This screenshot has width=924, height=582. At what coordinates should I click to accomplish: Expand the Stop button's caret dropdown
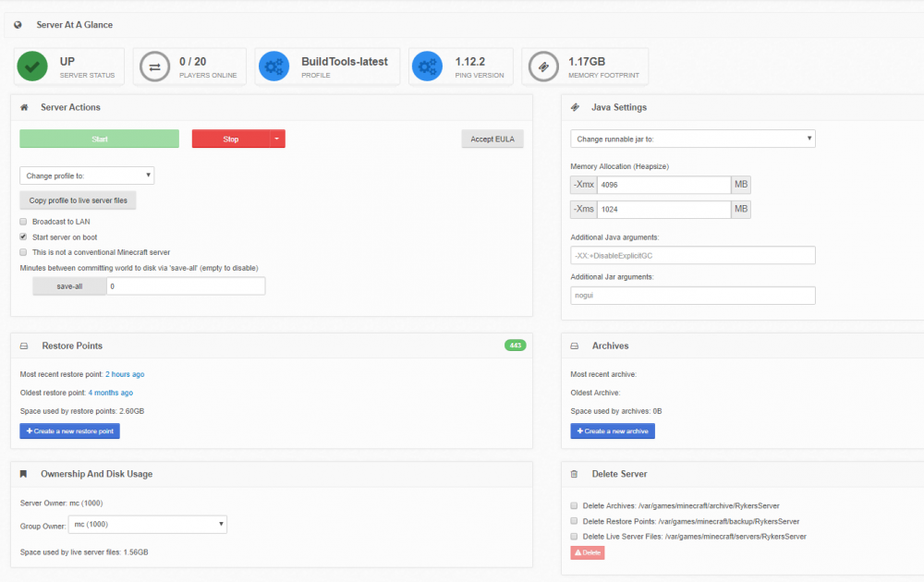[277, 139]
